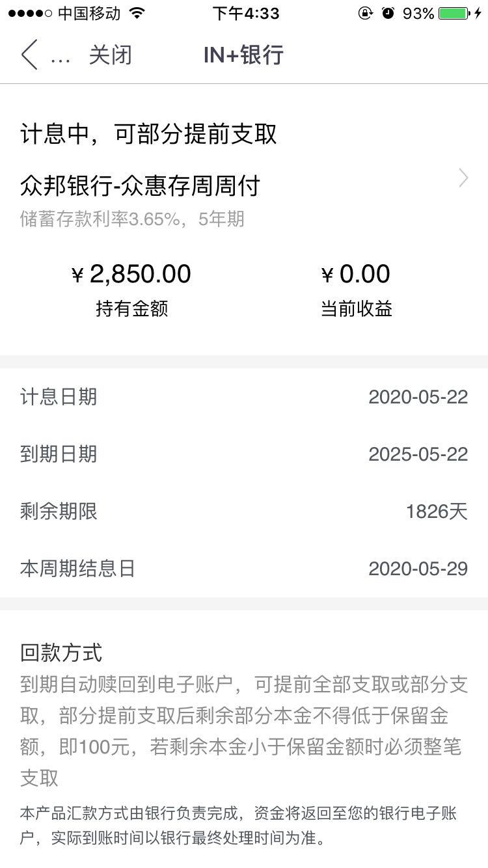
Task: Select the 剩余期限 1826天 row
Action: 244,511
